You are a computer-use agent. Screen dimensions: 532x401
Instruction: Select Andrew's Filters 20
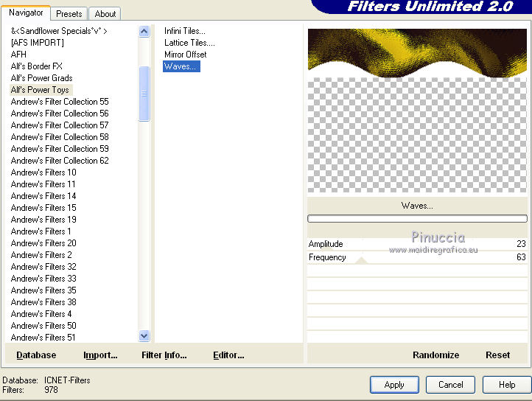pos(43,243)
